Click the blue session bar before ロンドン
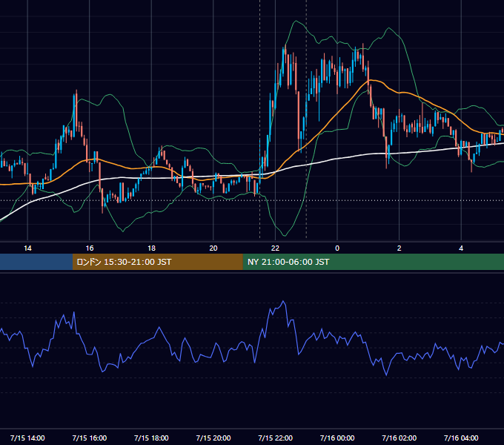 click(x=36, y=262)
